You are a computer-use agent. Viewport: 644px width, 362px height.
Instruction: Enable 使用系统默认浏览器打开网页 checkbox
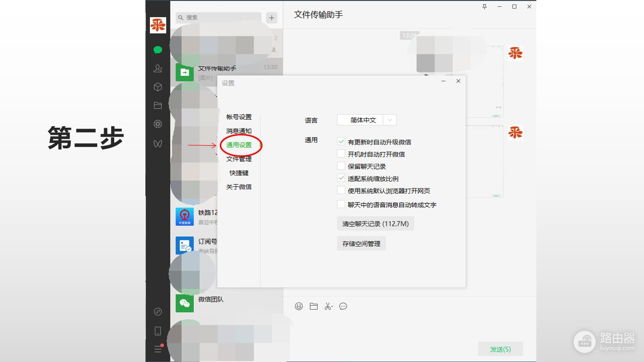tap(341, 191)
